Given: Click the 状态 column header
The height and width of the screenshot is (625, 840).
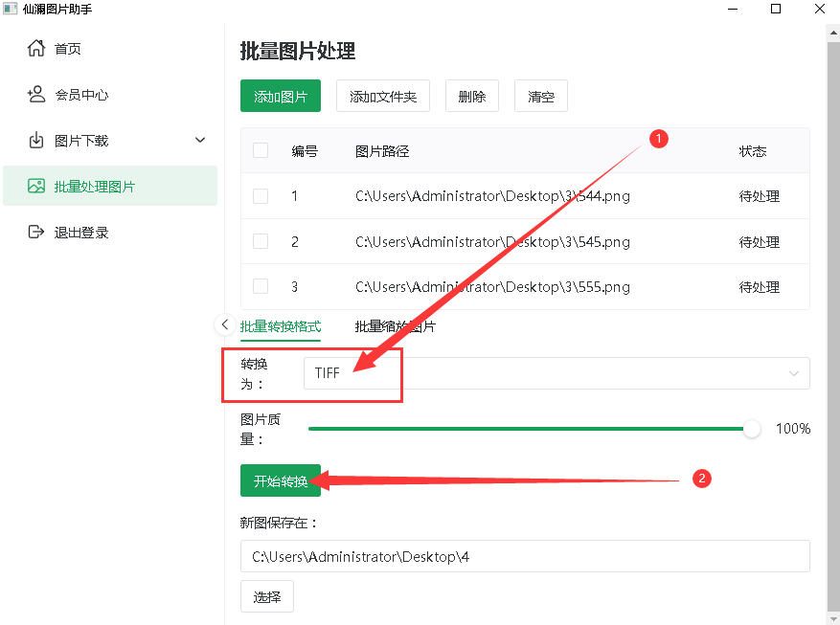Looking at the screenshot, I should pos(753,151).
